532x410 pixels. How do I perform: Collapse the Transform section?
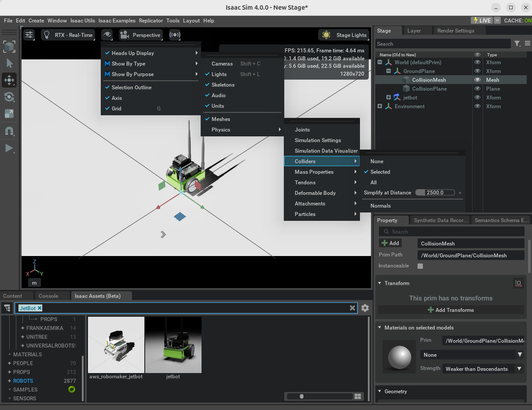click(380, 283)
